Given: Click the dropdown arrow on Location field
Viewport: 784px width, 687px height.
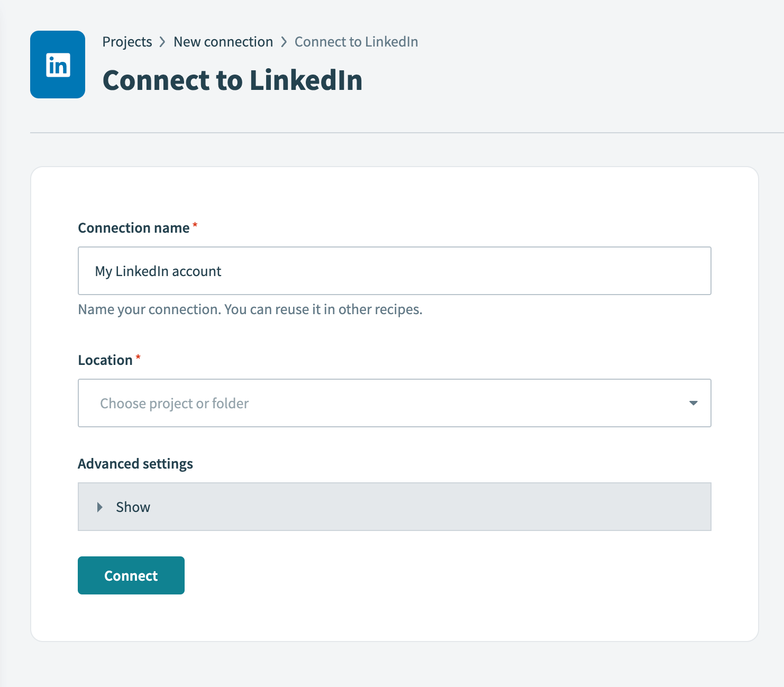Looking at the screenshot, I should pyautogui.click(x=693, y=403).
